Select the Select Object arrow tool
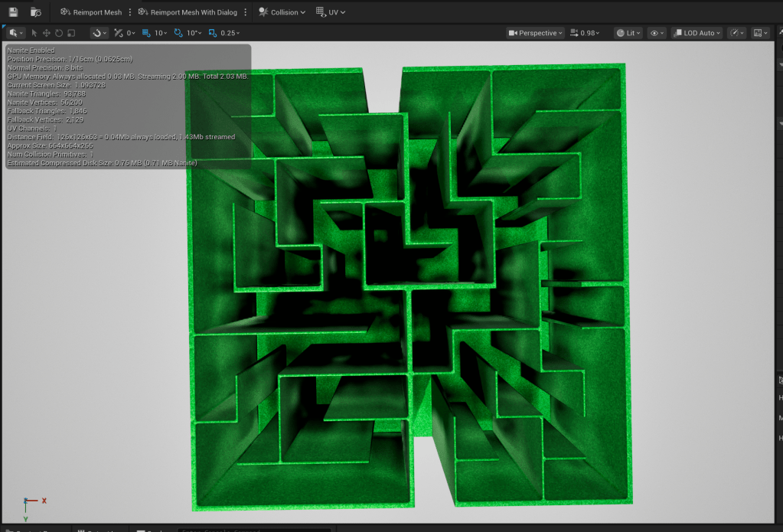 tap(34, 33)
